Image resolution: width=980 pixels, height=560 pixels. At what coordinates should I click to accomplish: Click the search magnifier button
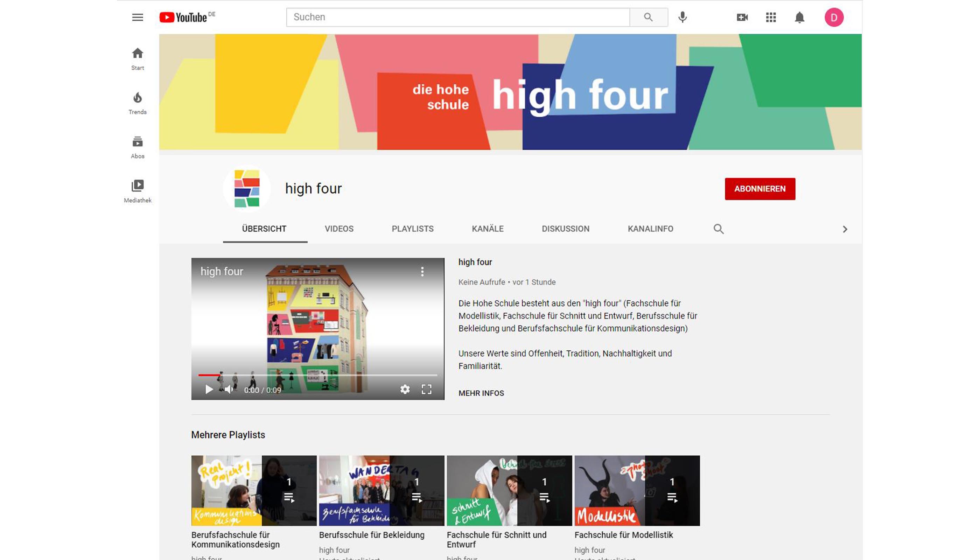(648, 17)
